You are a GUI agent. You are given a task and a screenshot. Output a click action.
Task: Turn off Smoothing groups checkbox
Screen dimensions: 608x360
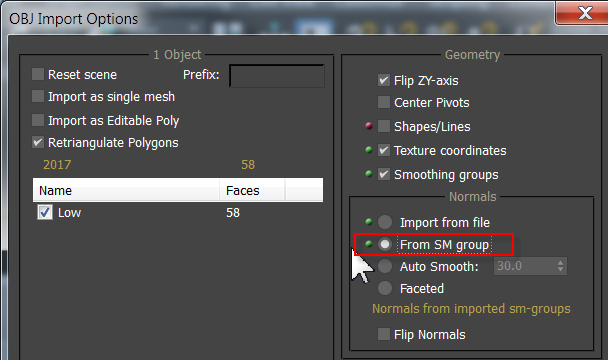click(384, 174)
